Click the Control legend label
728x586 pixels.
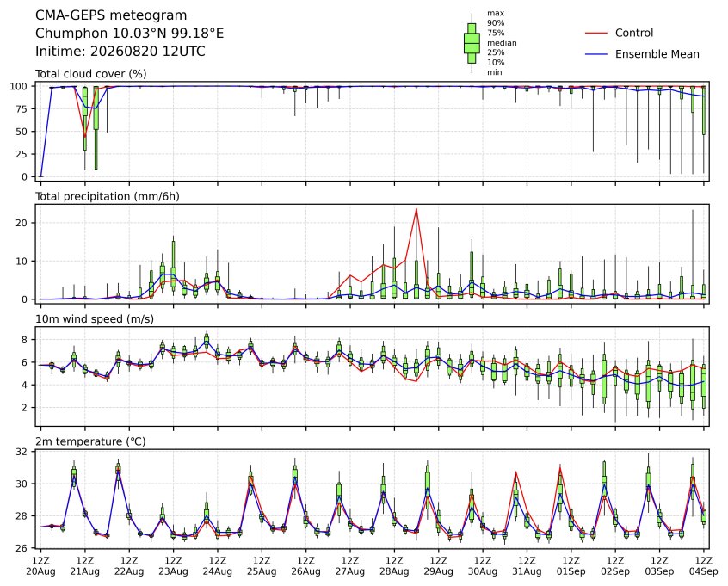tap(634, 33)
